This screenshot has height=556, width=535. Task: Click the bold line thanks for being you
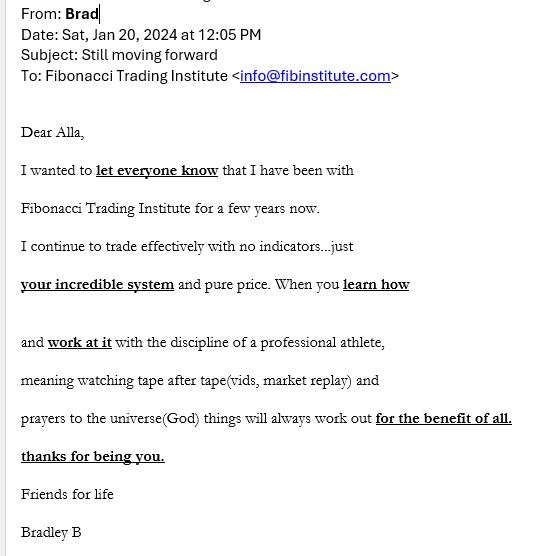pos(93,456)
